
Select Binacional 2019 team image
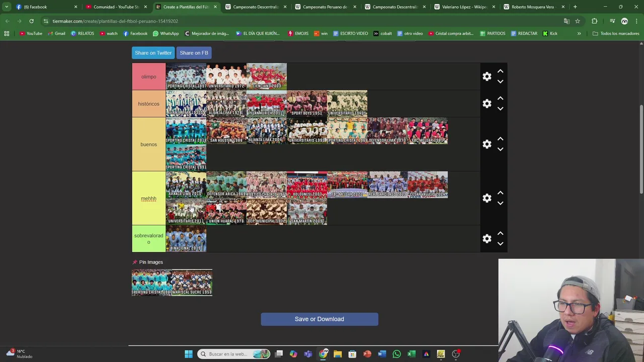click(186, 239)
